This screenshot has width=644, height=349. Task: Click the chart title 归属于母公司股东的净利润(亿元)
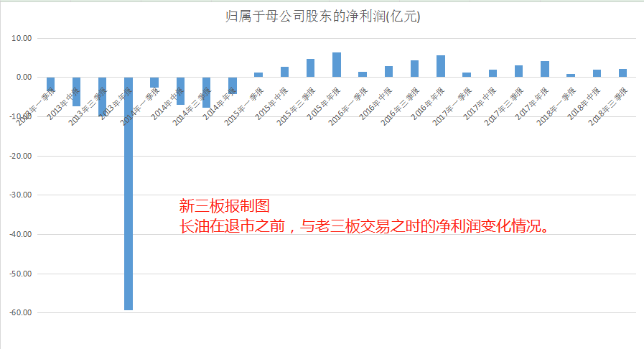[x=322, y=16]
